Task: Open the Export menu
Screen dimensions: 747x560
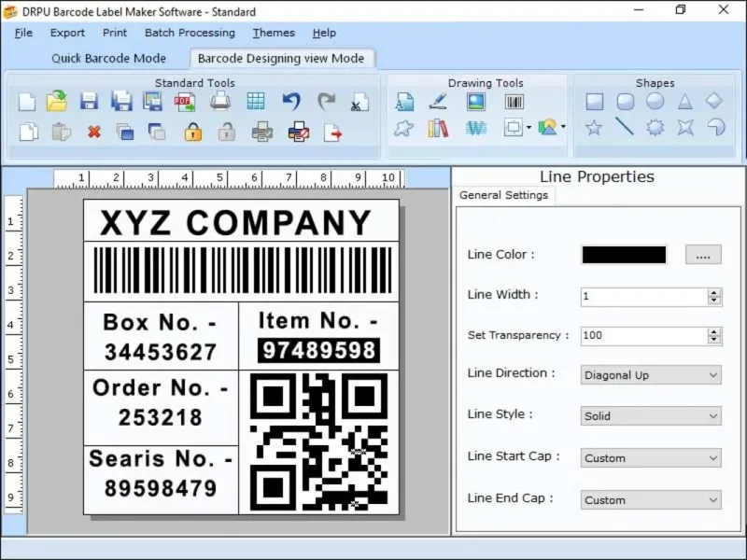Action: pyautogui.click(x=67, y=33)
